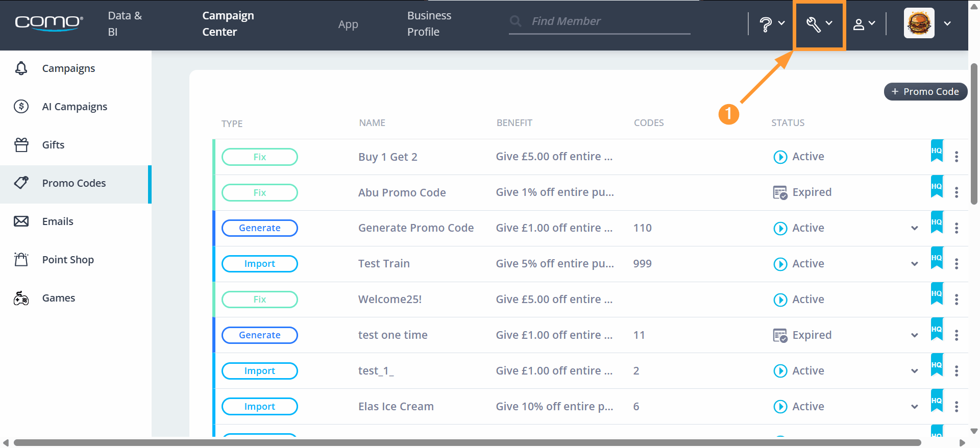Click the Fix tag on Buy 1 Get 2
The width and height of the screenshot is (980, 448).
click(260, 157)
